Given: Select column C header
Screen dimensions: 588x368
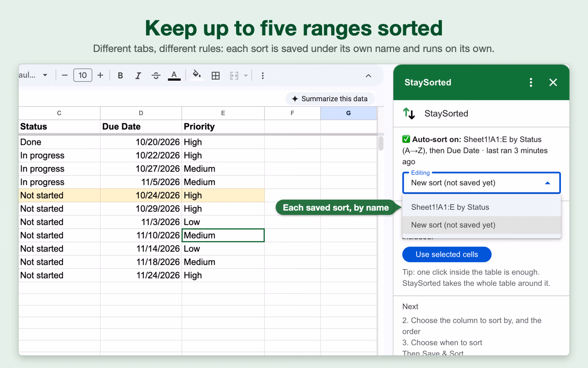Looking at the screenshot, I should (x=59, y=113).
